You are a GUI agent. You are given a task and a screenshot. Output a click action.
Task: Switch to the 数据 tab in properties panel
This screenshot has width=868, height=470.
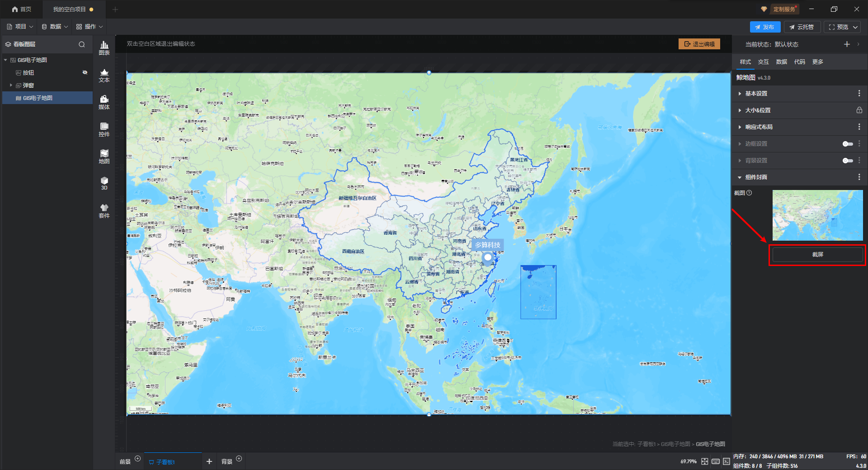(x=781, y=62)
